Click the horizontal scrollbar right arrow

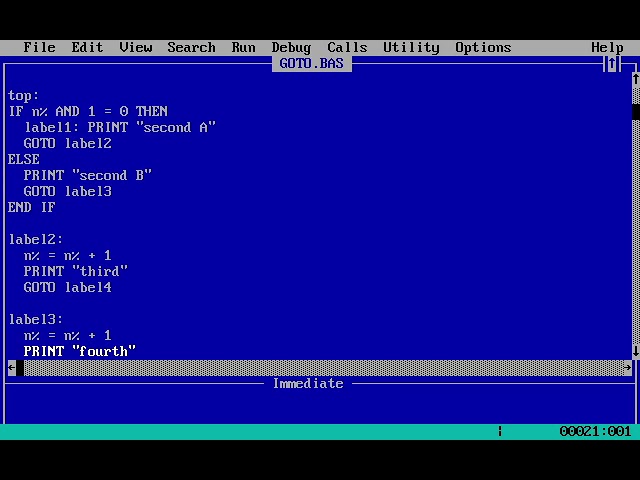tap(627, 367)
